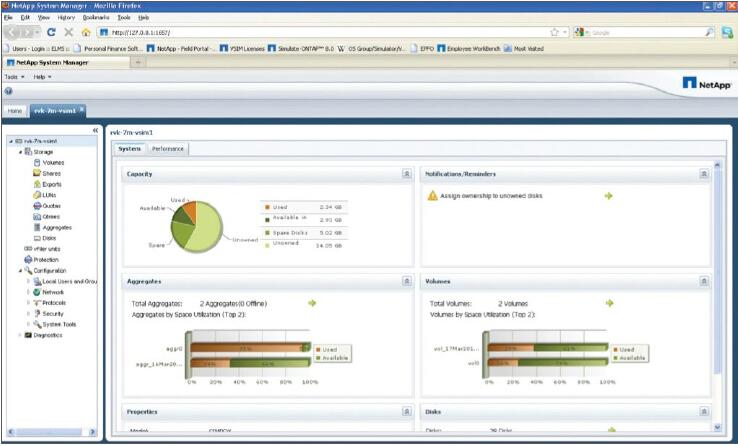Click green arrow next to unowned disks notification
738x446 pixels.
[x=609, y=196]
